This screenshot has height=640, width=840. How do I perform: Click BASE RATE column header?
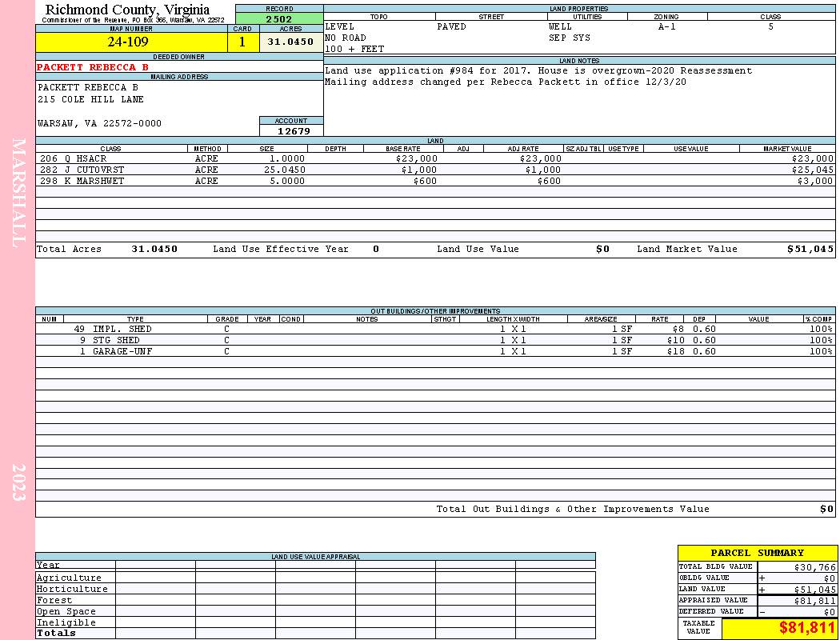pos(403,149)
